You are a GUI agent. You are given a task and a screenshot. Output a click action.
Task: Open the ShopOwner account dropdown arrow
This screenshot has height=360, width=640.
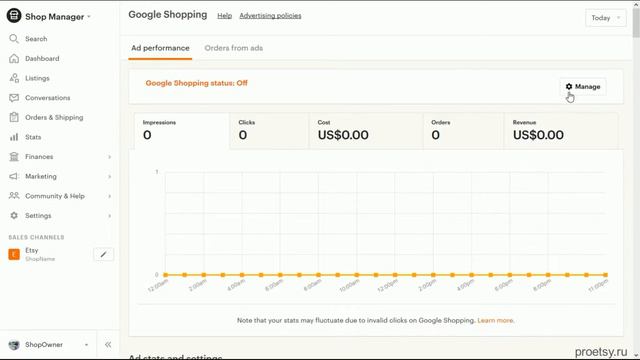tap(86, 345)
